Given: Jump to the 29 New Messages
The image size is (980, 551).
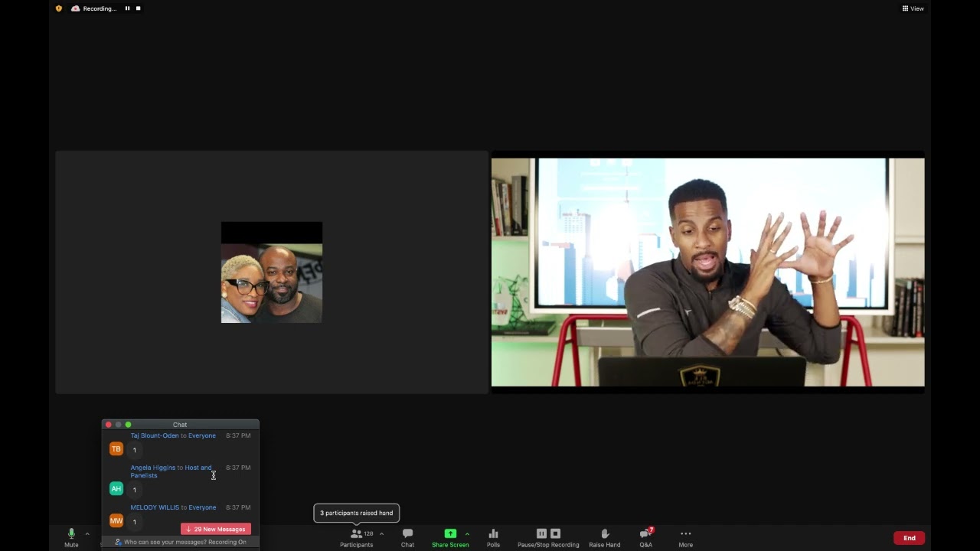Looking at the screenshot, I should pos(216,529).
